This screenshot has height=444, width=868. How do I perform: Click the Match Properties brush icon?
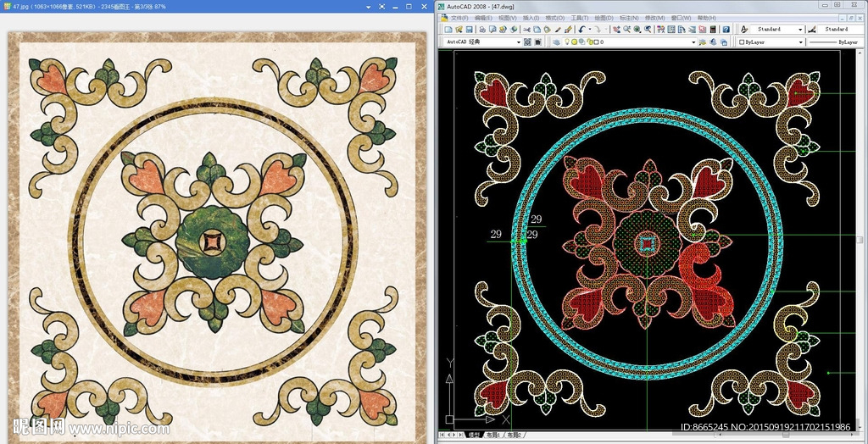coord(570,29)
